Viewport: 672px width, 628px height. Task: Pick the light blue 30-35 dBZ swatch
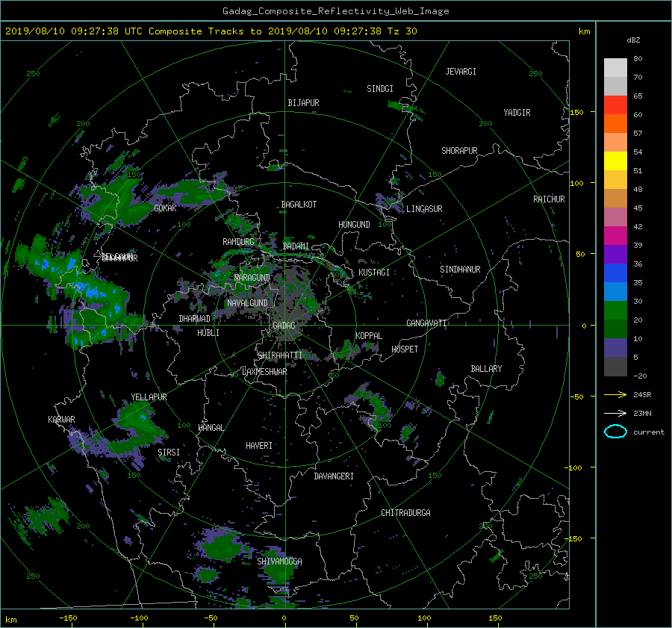pos(615,292)
